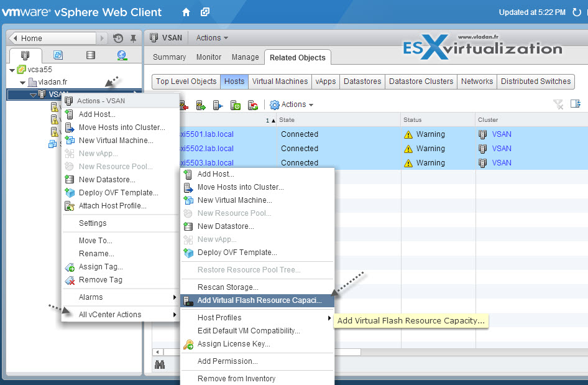The width and height of the screenshot is (588, 385).
Task: Collapse the vcsa55 tree node
Action: point(12,70)
